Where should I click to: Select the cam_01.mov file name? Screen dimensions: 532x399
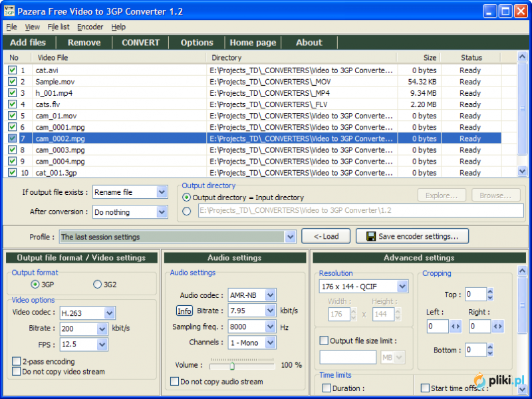[56, 116]
